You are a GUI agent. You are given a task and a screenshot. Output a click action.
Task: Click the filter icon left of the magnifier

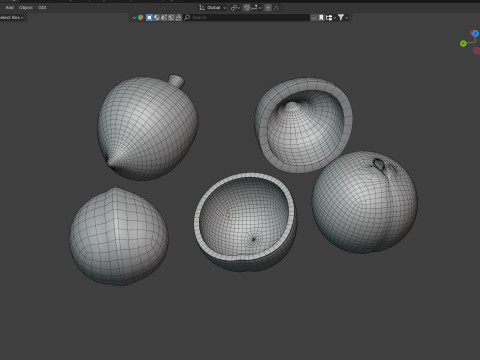tap(178, 17)
